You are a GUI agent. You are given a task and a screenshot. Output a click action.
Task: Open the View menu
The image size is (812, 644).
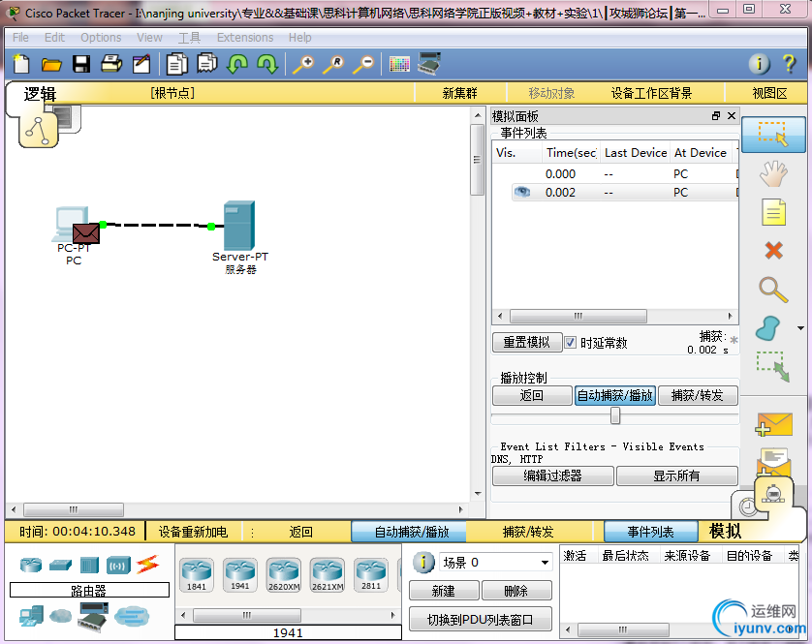(x=149, y=37)
